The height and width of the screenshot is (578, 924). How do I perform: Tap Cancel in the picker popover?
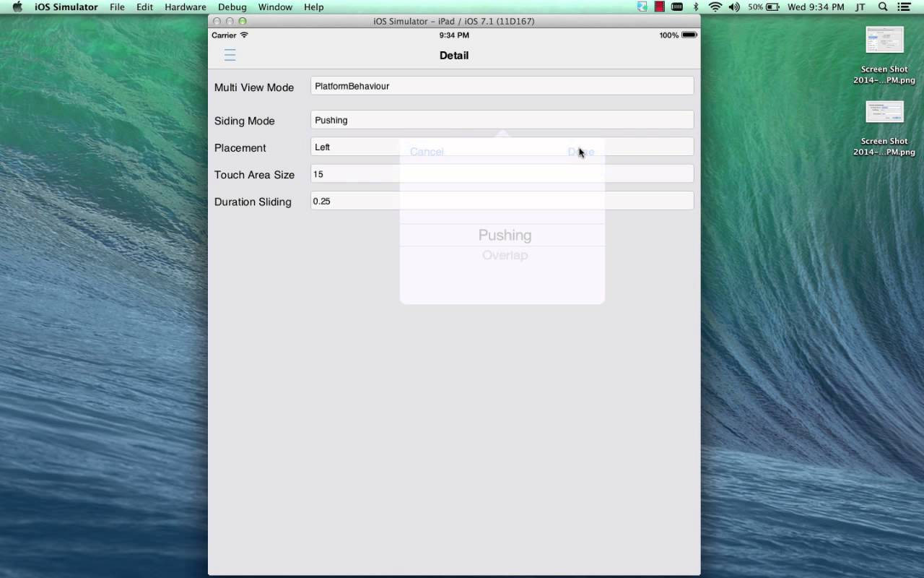coord(427,151)
